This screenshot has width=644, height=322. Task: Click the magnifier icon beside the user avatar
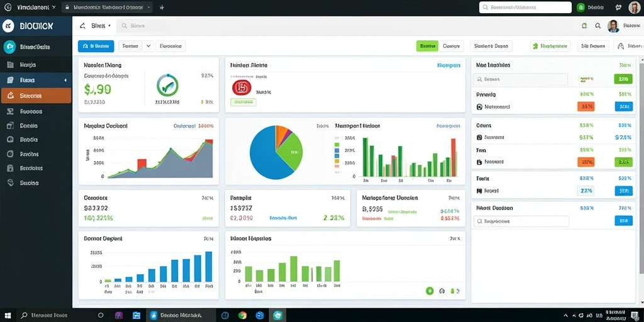598,26
